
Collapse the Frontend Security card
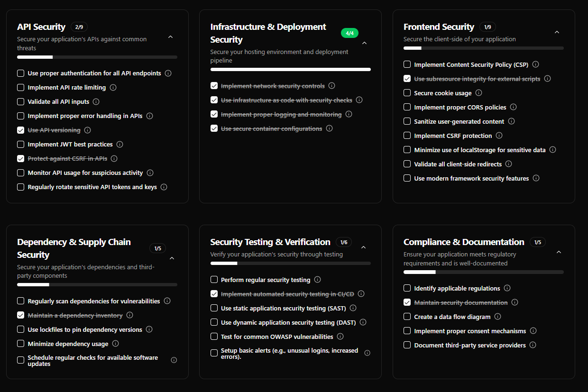(x=557, y=32)
